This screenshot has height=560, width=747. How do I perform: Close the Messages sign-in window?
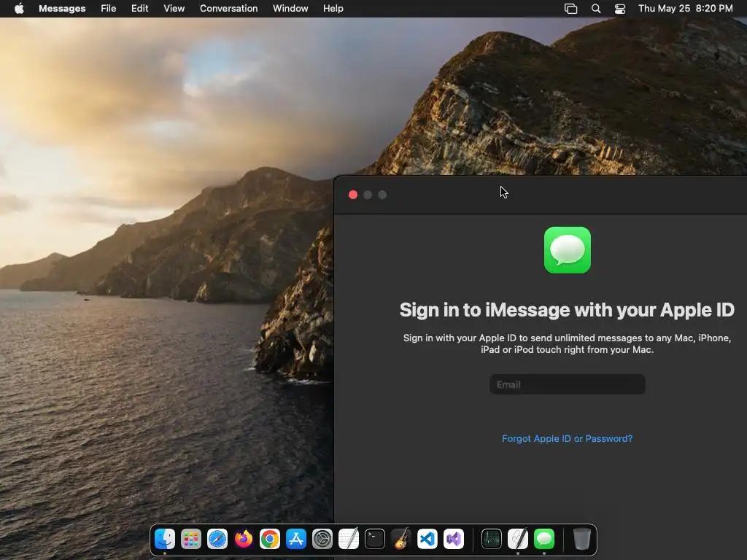[353, 195]
